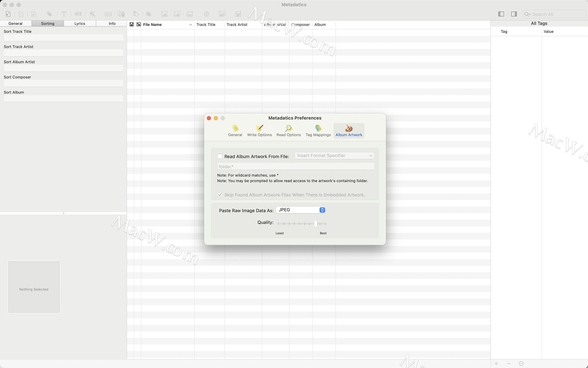Click the tag icon in toolbar
The width and height of the screenshot is (588, 368).
pos(49,14)
